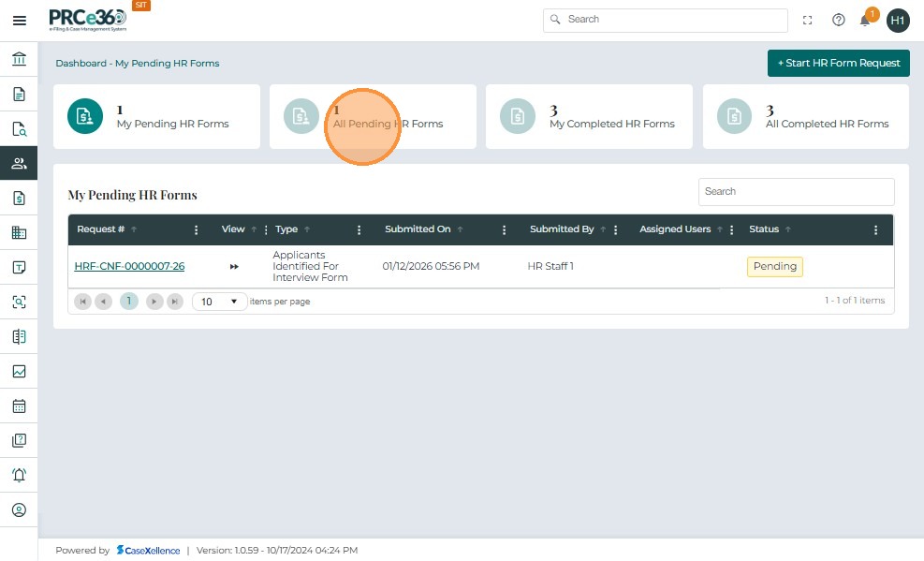
Task: Go to the first page of results
Action: 82,302
